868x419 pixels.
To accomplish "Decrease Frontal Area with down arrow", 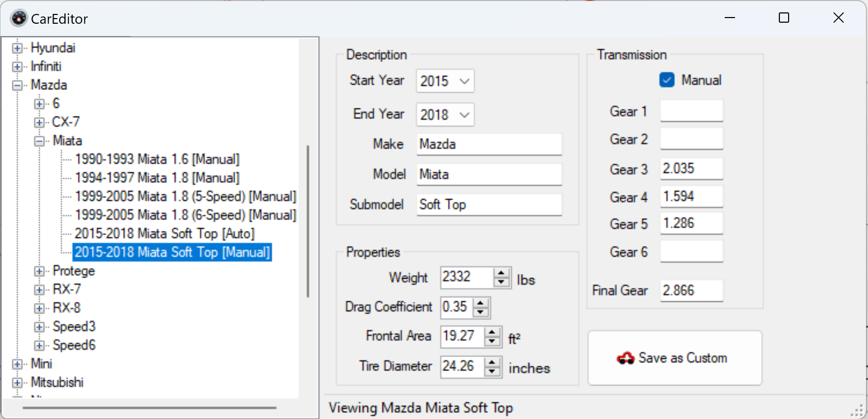I will 492,342.
